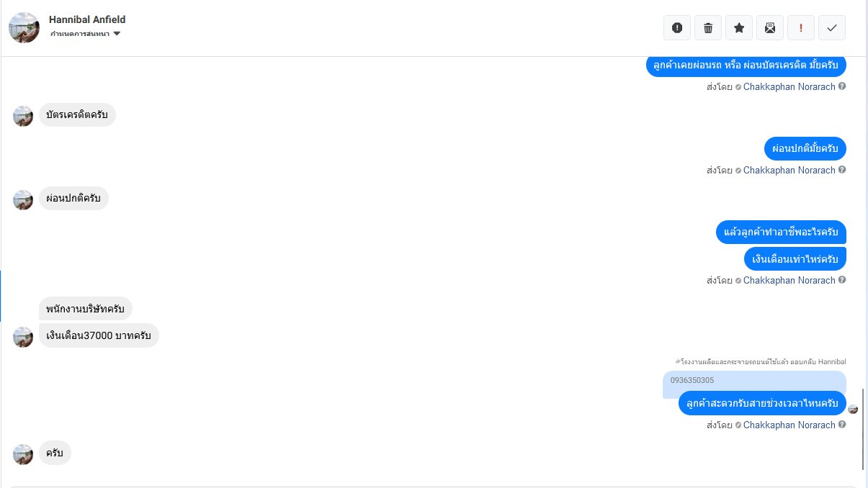
Task: Click sender avatar next to the 37000 message
Action: 23,337
